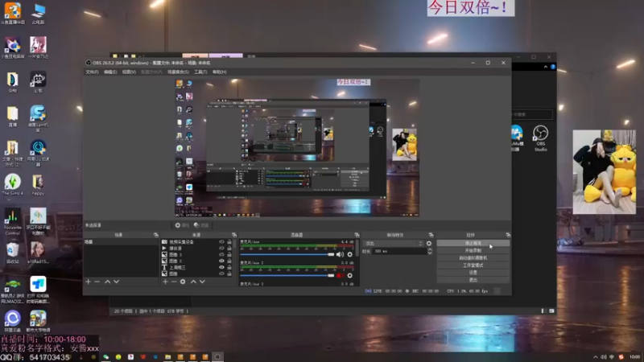Open the transition type dropdown

pos(394,244)
